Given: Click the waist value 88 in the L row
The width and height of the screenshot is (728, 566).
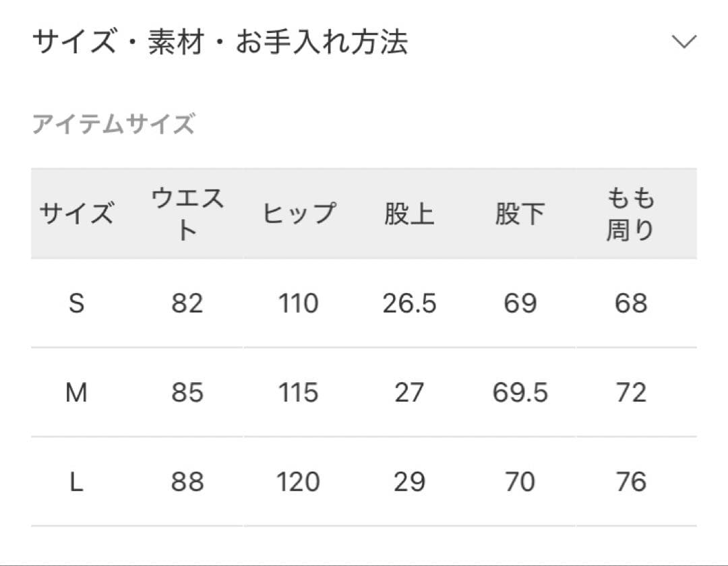Looking at the screenshot, I should (187, 481).
